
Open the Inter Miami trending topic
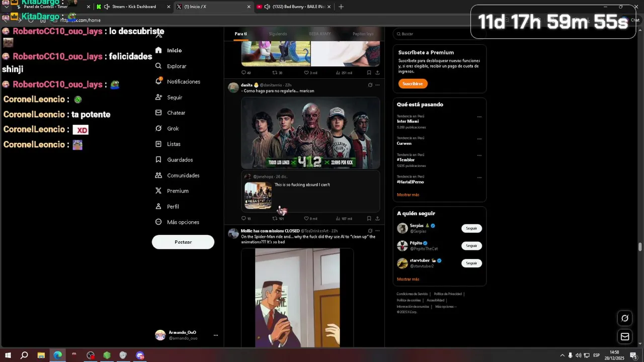pos(408,121)
